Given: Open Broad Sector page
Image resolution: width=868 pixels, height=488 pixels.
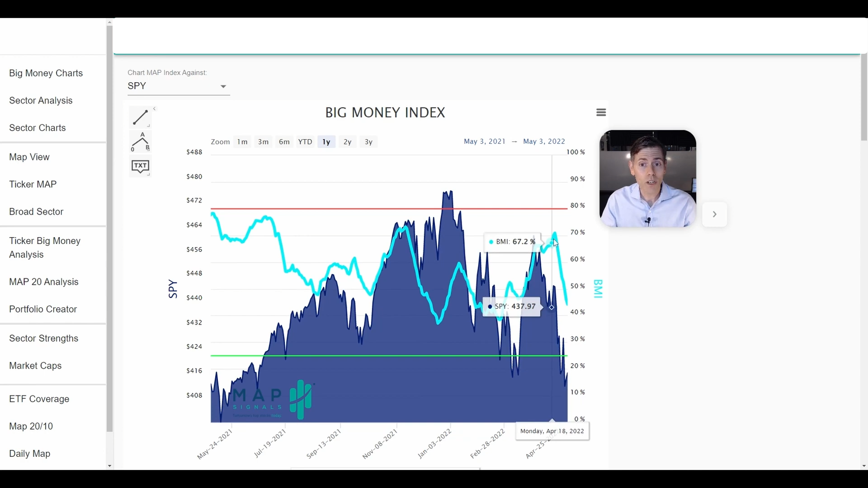Looking at the screenshot, I should point(36,212).
